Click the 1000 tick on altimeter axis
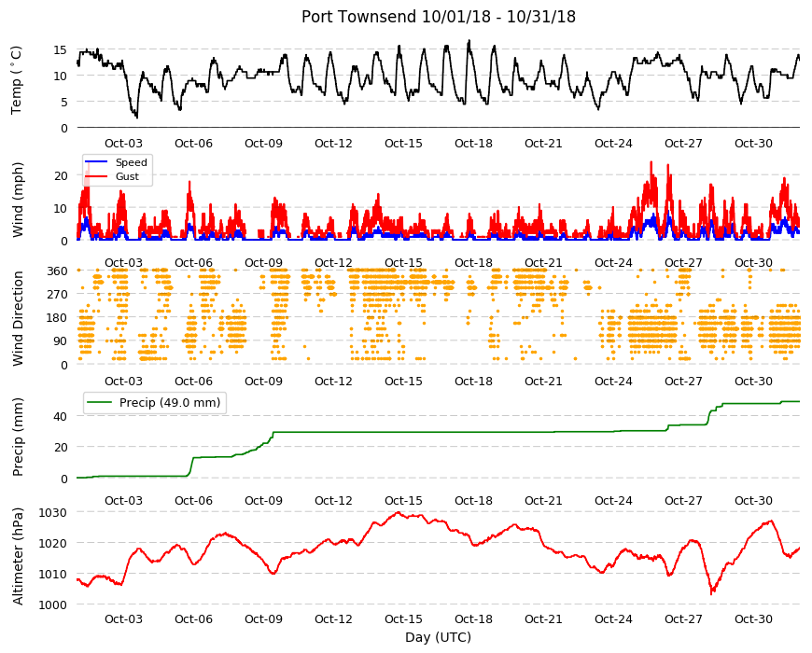This screenshot has height=653, width=812. click(53, 604)
